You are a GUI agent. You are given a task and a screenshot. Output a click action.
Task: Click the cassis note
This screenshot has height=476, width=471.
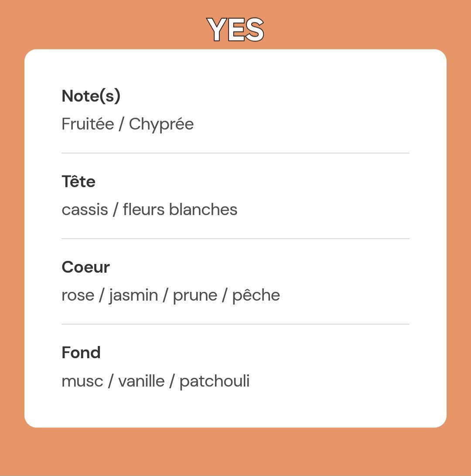pos(85,209)
